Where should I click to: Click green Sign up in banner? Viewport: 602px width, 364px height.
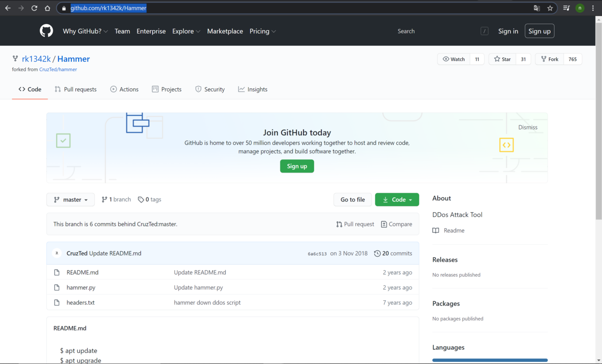tap(297, 166)
